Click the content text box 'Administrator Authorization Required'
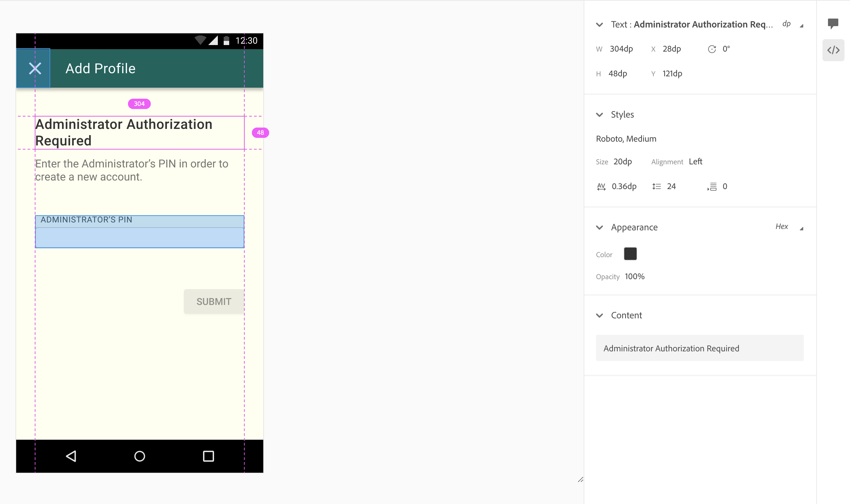This screenshot has width=850, height=504. 700,348
